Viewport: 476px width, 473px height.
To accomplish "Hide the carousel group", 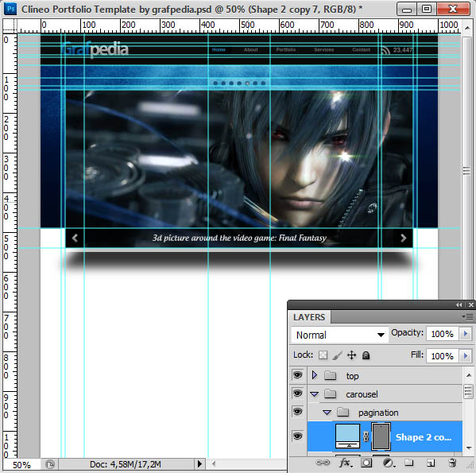I will click(x=297, y=394).
